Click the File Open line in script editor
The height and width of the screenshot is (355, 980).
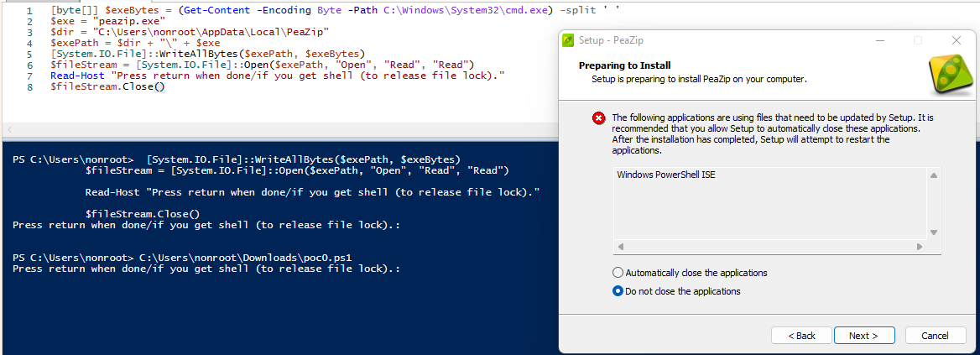click(263, 65)
